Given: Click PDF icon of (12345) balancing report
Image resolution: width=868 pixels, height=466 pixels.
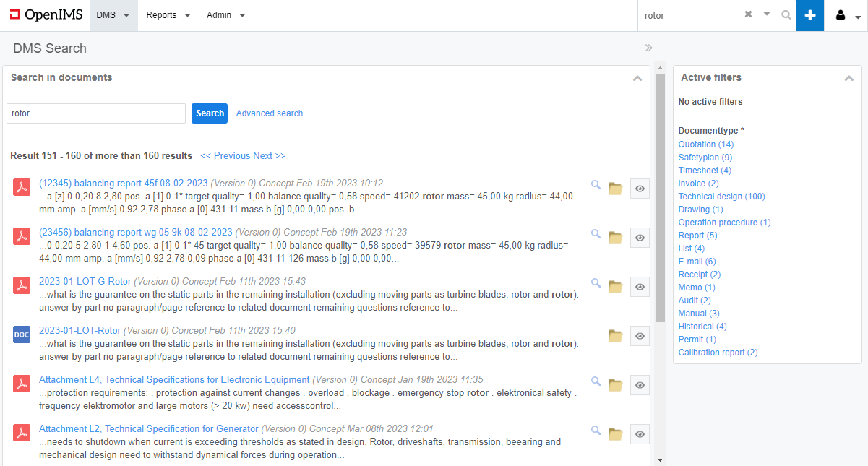Looking at the screenshot, I should (22, 187).
